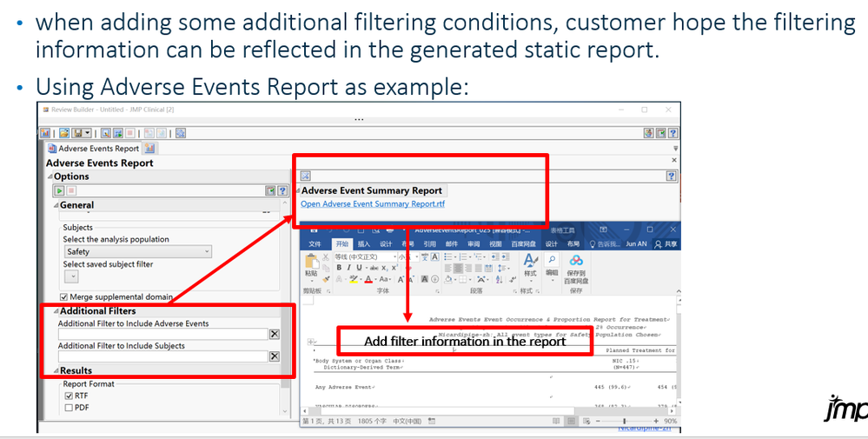Click the magnifier review icon in Review Builder toolbar

105,133
